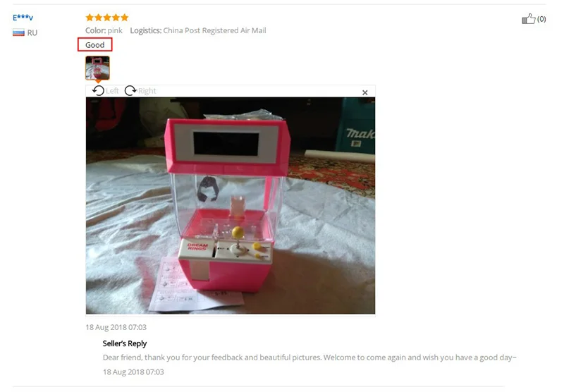Click the 'Seller's Reply' heading
The height and width of the screenshot is (392, 564).
pos(125,343)
